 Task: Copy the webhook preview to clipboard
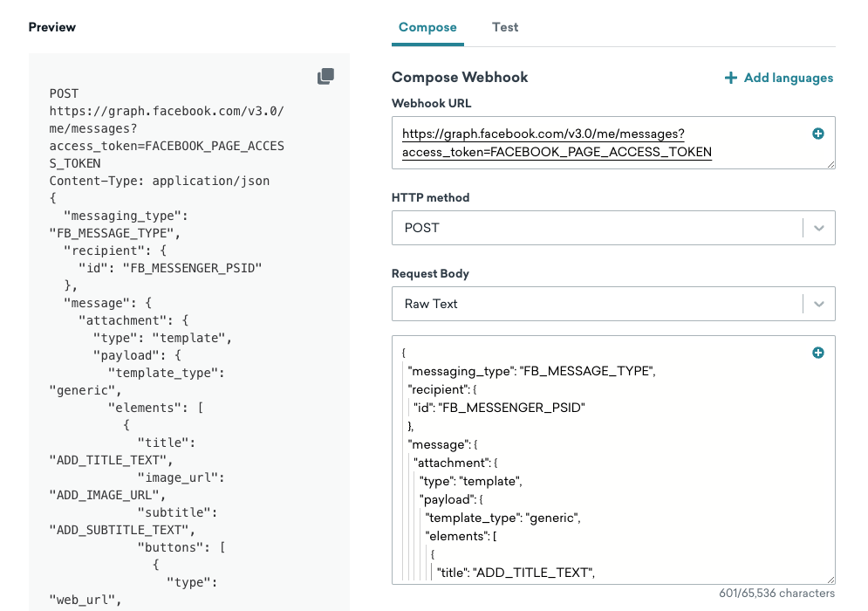(325, 77)
